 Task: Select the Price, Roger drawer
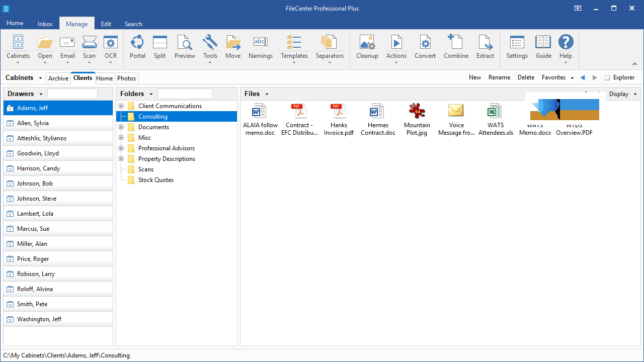point(58,259)
